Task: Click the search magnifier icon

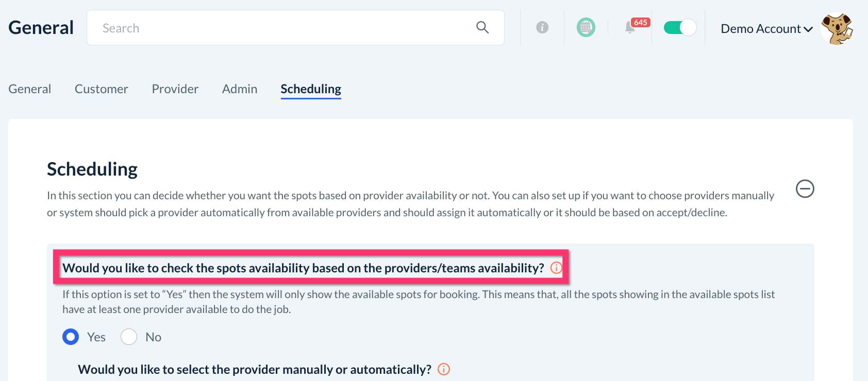Action: (482, 27)
